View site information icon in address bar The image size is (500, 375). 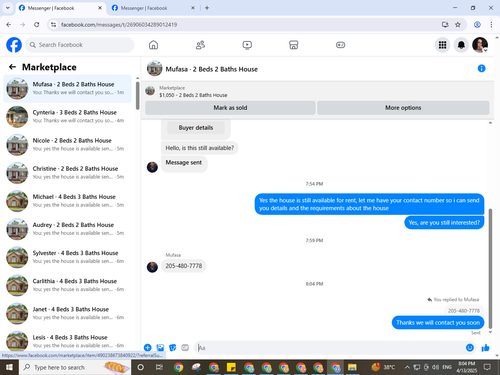(53, 24)
